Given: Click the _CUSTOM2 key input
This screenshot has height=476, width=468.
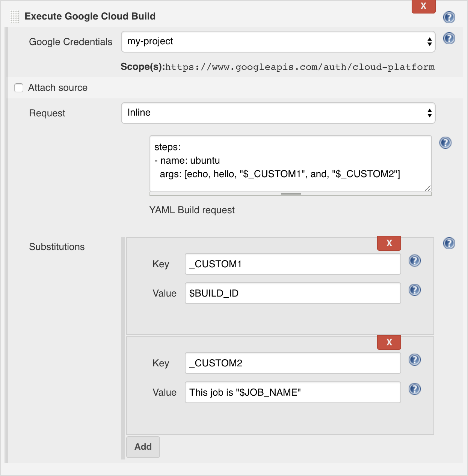Looking at the screenshot, I should pyautogui.click(x=293, y=363).
